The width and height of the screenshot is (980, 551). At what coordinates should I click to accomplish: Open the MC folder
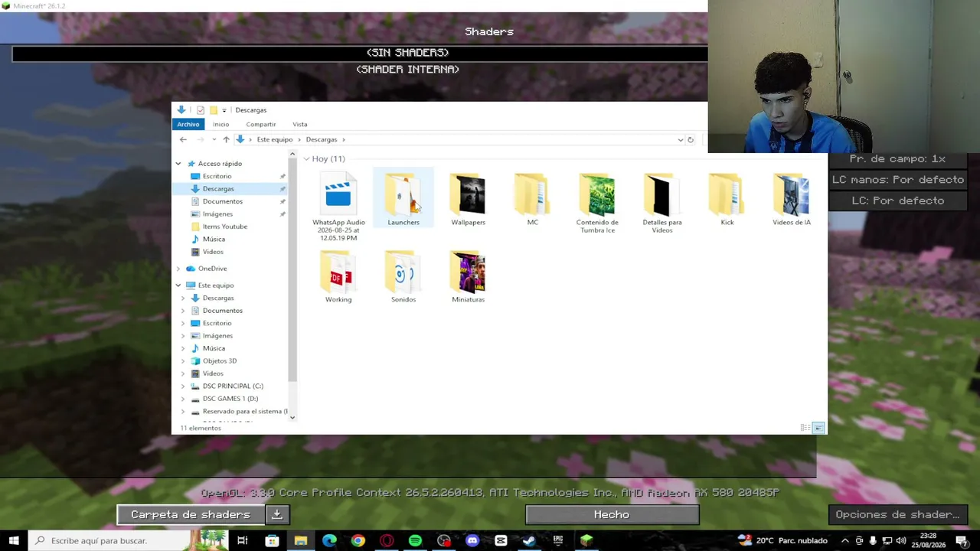tap(532, 199)
